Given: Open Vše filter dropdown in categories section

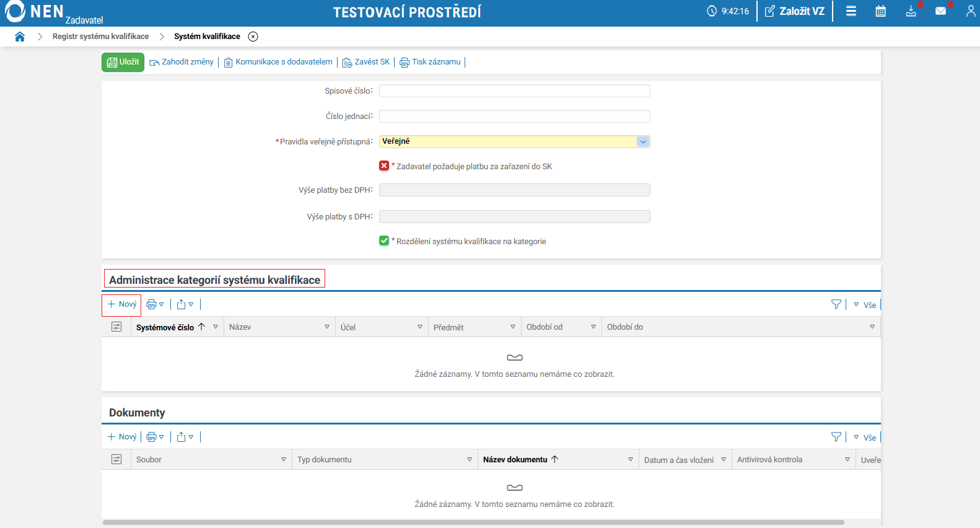Looking at the screenshot, I should (x=865, y=305).
